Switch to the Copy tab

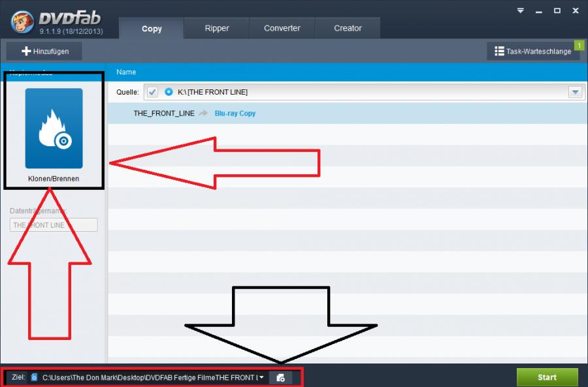click(152, 29)
